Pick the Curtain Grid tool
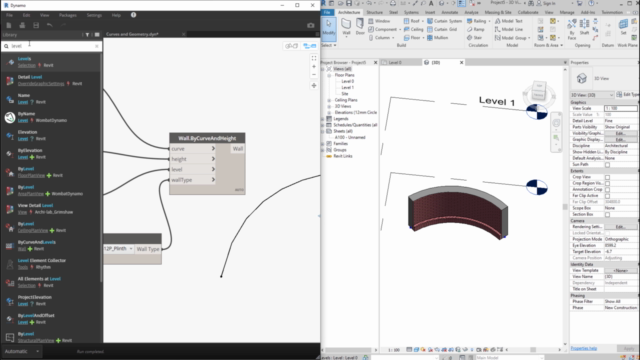Screen dimensions: 640x360 point(442,29)
